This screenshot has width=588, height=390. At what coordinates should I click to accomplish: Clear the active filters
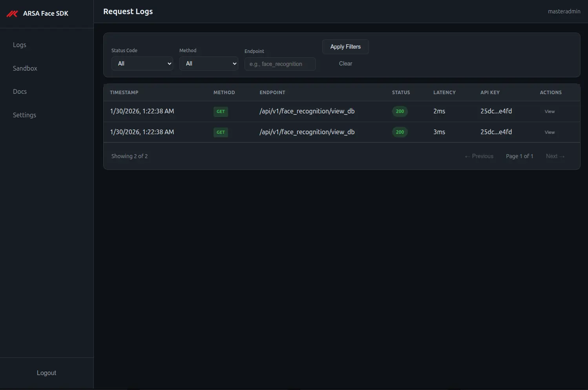(x=345, y=63)
